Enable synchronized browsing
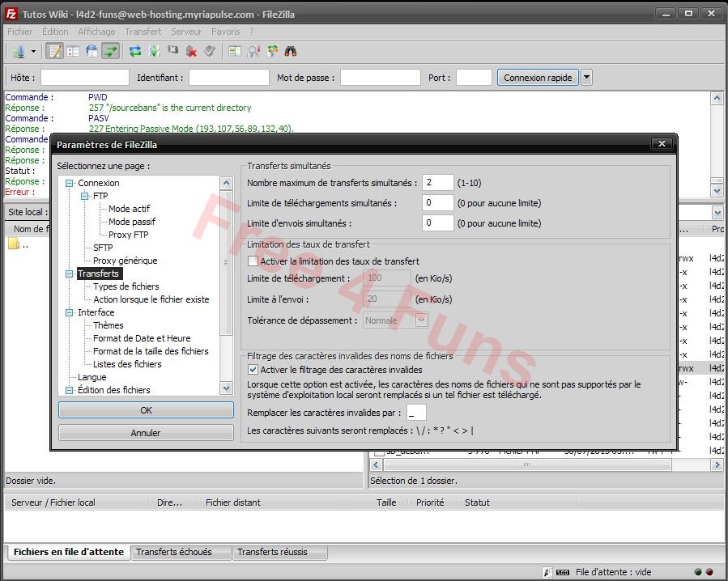728x581 pixels. 272,50
